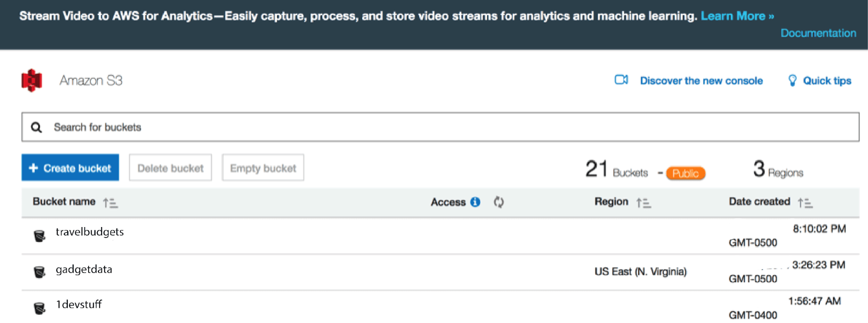Focus the Search for buckets field
The image size is (868, 323).
[x=440, y=127]
